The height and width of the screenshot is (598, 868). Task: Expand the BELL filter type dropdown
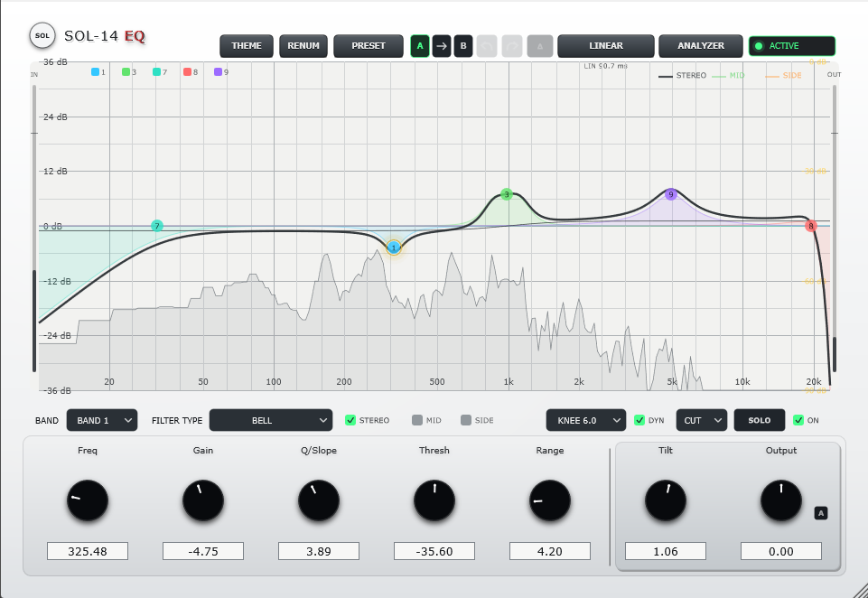click(x=271, y=420)
